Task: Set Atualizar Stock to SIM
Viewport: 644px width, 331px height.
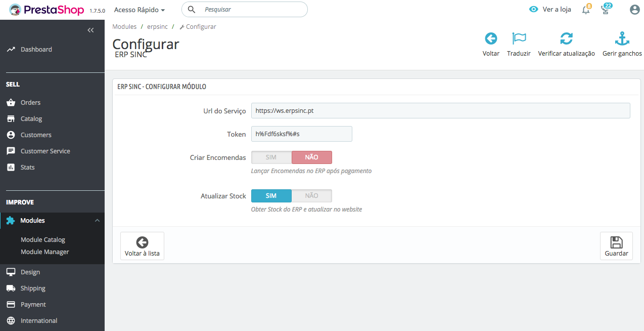Action: (271, 196)
